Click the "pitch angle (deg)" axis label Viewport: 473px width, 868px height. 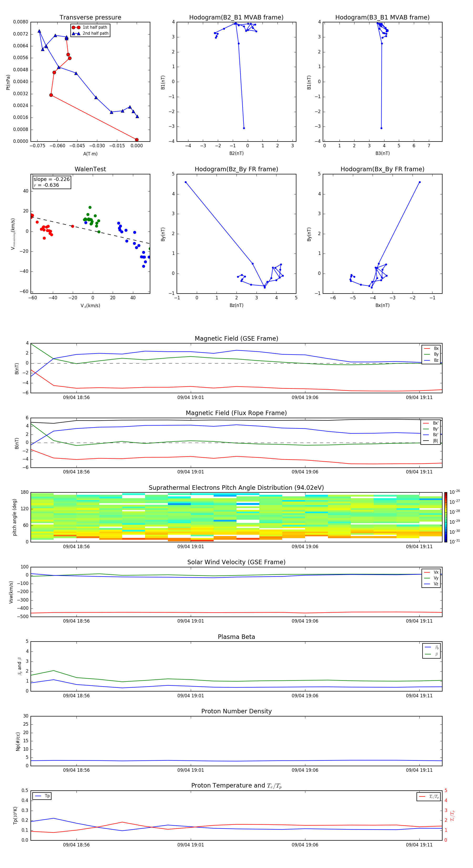(14, 517)
